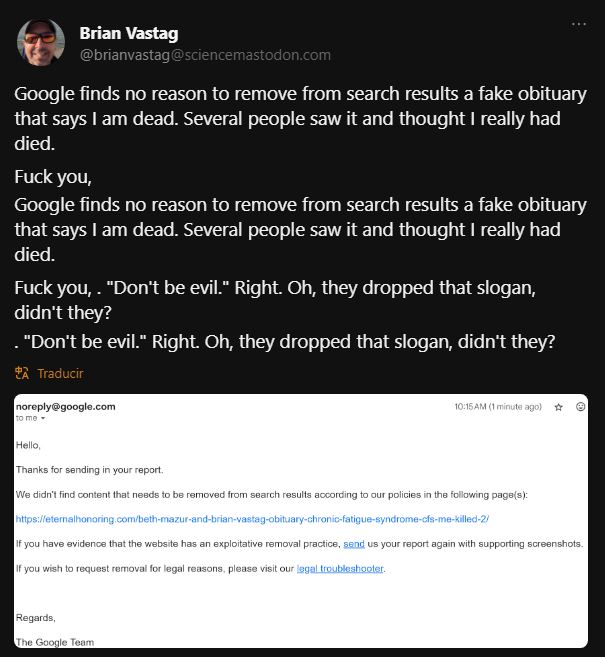The width and height of the screenshot is (605, 657).
Task: Click the Traducir translate link
Action: point(60,373)
